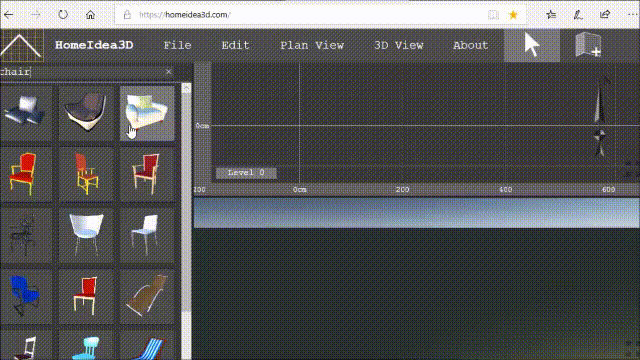Viewport: 640px width, 360px height.
Task: Open the browser favorites hub
Action: [551, 15]
